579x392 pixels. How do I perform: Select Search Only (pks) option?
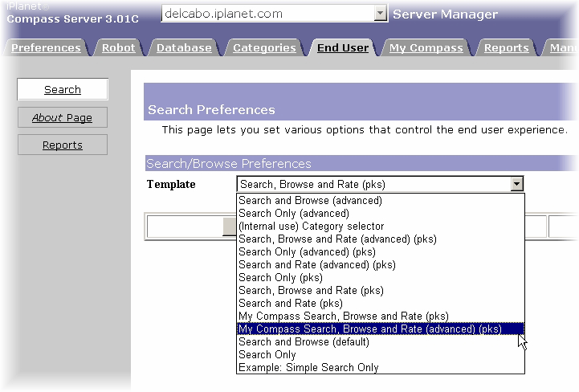click(x=381, y=277)
